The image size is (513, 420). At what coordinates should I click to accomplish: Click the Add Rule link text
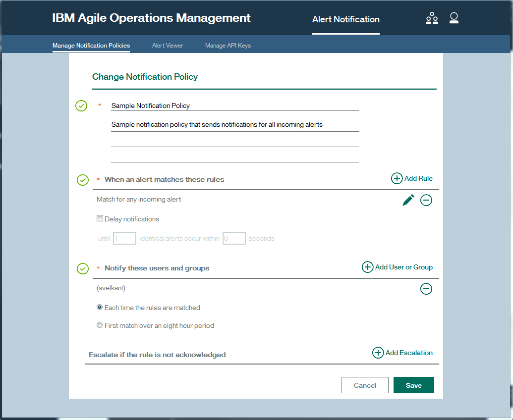[418, 178]
